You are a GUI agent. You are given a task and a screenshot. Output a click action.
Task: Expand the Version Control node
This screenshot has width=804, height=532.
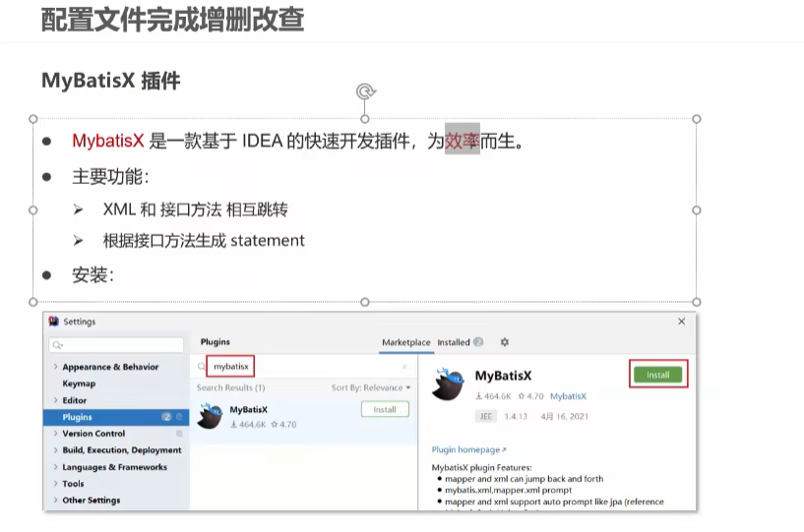55,433
